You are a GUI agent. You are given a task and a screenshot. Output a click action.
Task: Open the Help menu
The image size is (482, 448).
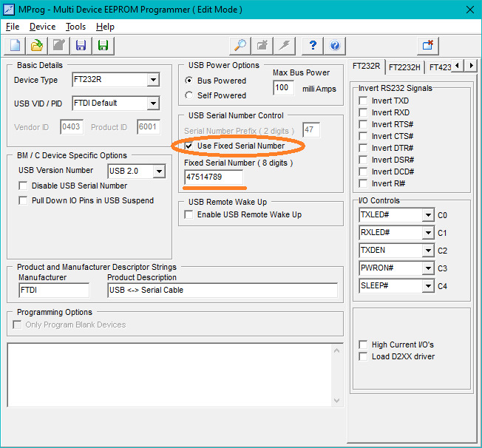(105, 27)
